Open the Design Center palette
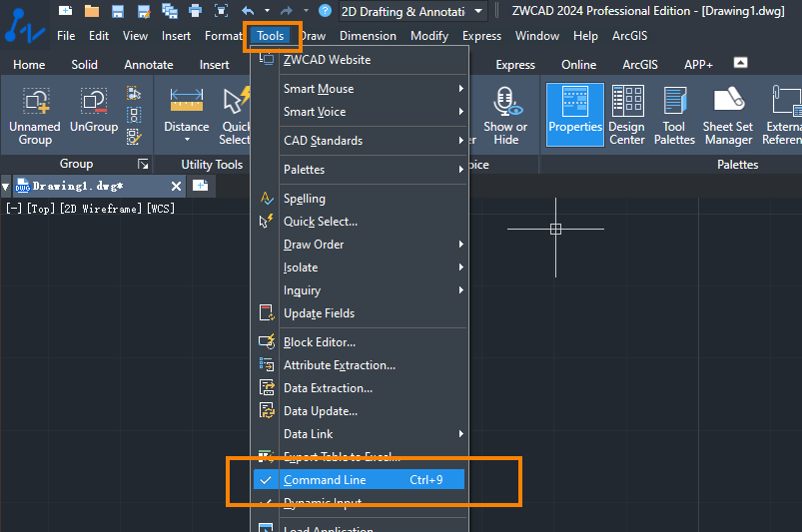The width and height of the screenshot is (802, 532). (x=627, y=116)
